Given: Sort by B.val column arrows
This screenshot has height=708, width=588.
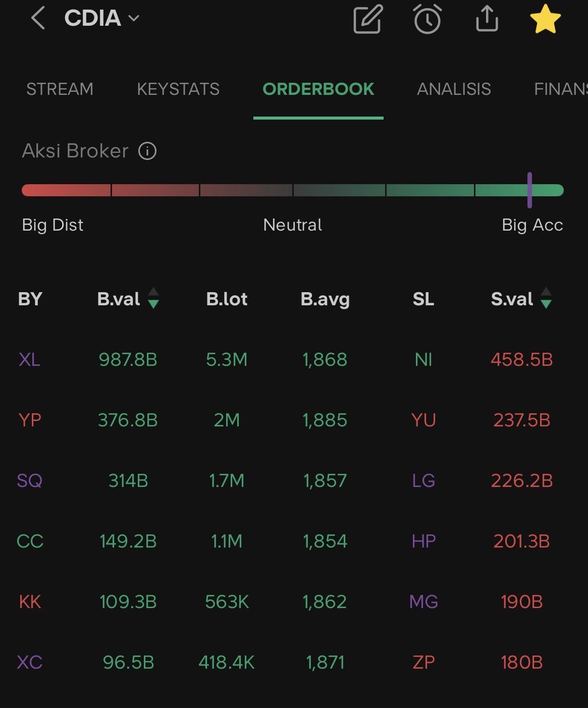Looking at the screenshot, I should click(x=153, y=298).
